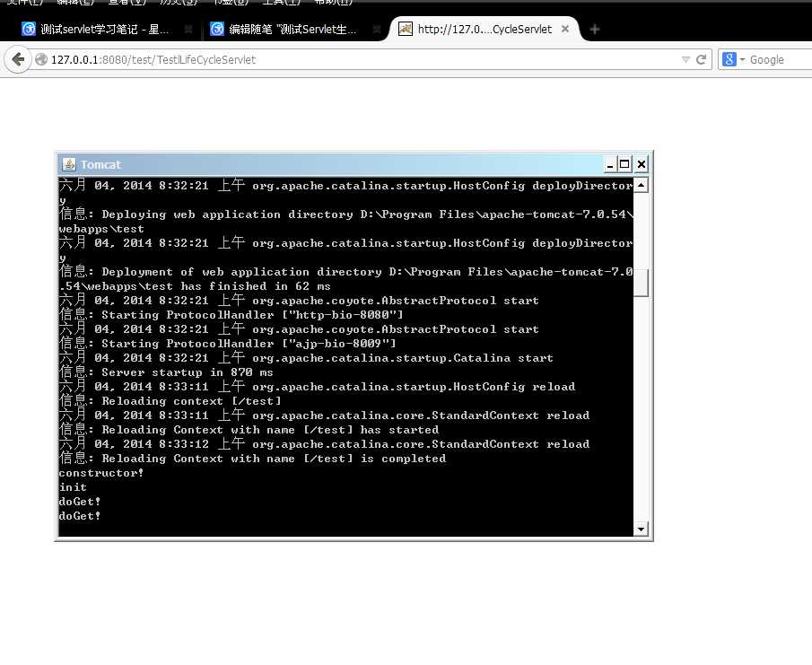
Task: Select the 127.0...CycleServlet tab
Action: point(485,29)
